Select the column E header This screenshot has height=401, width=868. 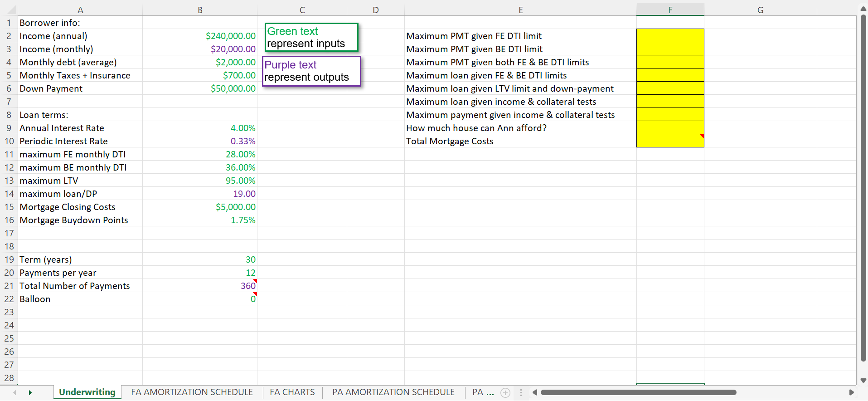[x=521, y=10]
